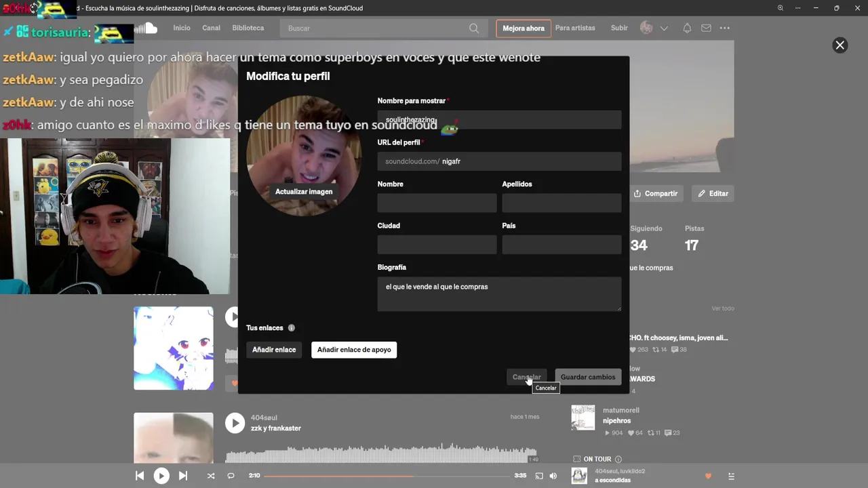Open the Subir upload link
This screenshot has height=488, width=868.
pos(619,28)
